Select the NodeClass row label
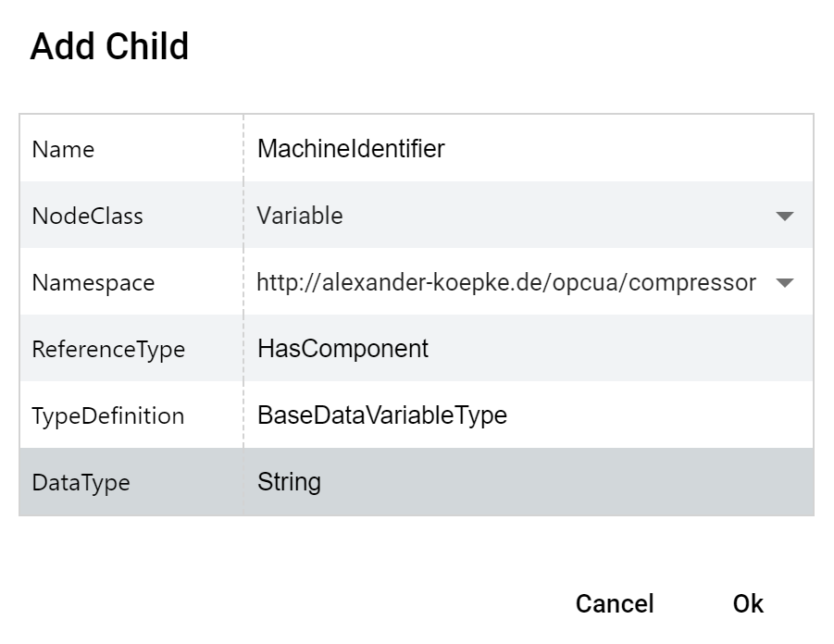The height and width of the screenshot is (644, 834). 87,217
